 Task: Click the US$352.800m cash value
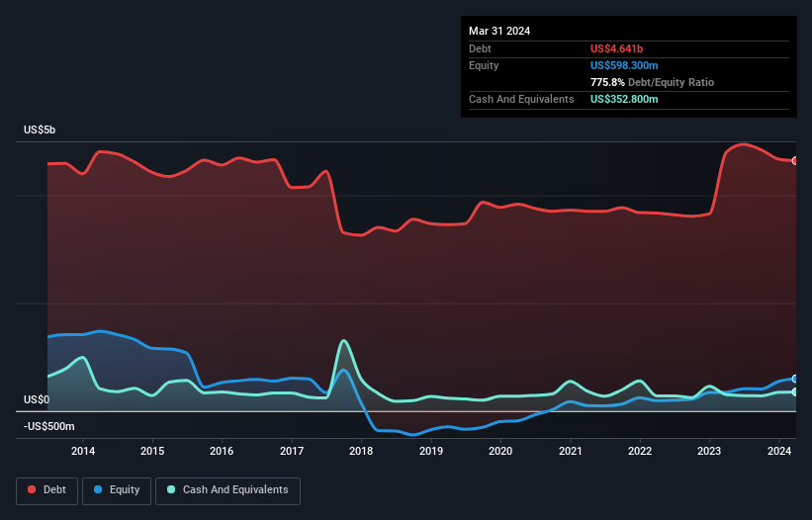(624, 99)
